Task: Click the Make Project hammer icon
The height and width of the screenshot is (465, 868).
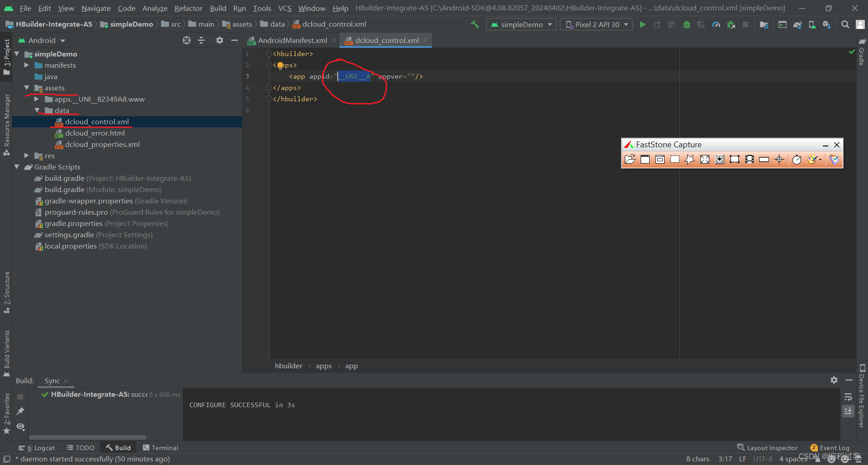Action: point(475,24)
